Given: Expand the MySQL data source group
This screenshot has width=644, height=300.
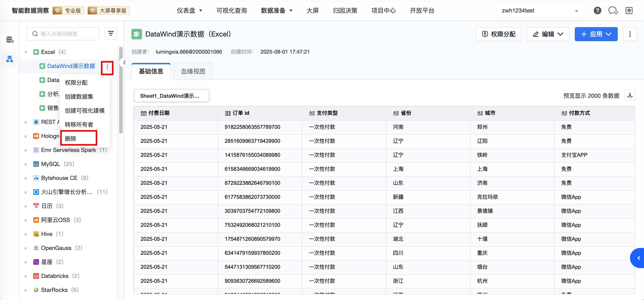Looking at the screenshot, I should tap(26, 164).
